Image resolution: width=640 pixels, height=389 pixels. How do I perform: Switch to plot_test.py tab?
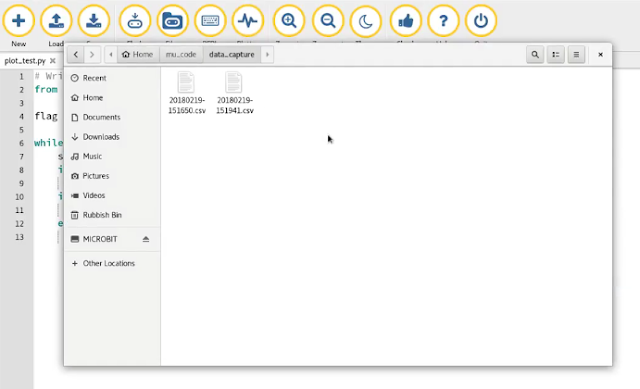pyautogui.click(x=24, y=61)
